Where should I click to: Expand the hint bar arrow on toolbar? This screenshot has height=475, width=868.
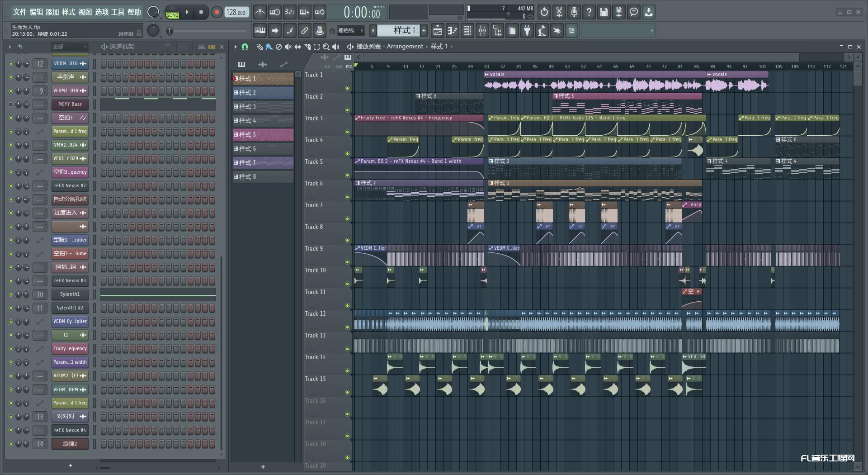tap(652, 31)
